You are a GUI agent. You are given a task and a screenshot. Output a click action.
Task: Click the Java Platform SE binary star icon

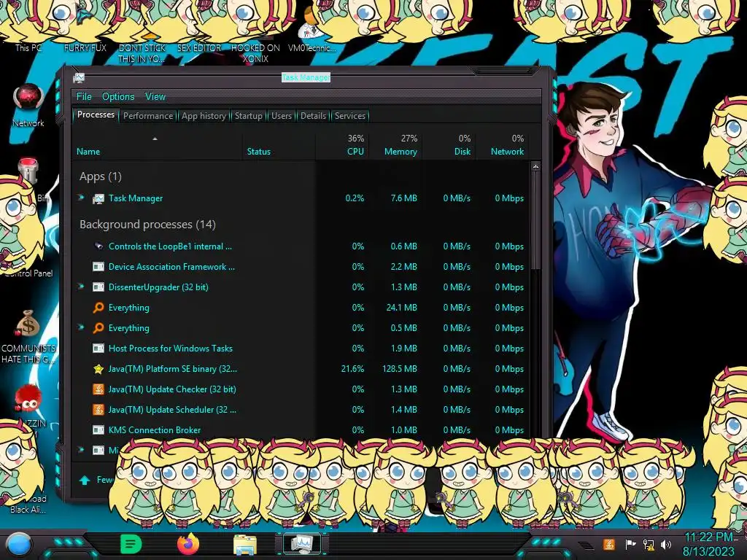click(98, 368)
